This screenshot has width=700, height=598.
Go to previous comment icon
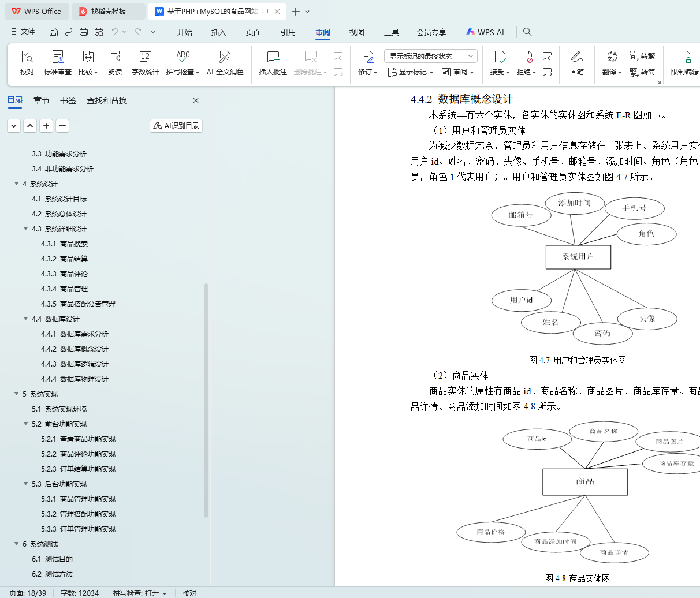coord(338,56)
